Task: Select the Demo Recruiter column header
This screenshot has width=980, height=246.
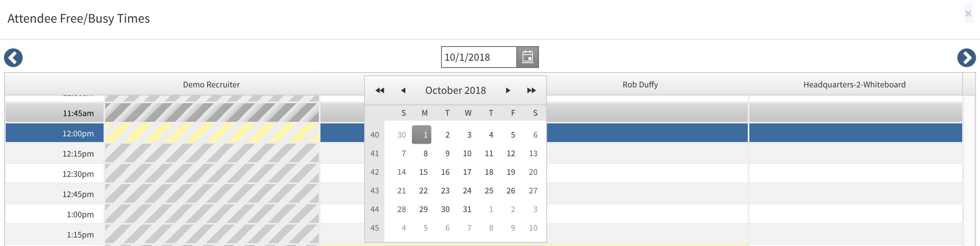Action: pos(211,85)
